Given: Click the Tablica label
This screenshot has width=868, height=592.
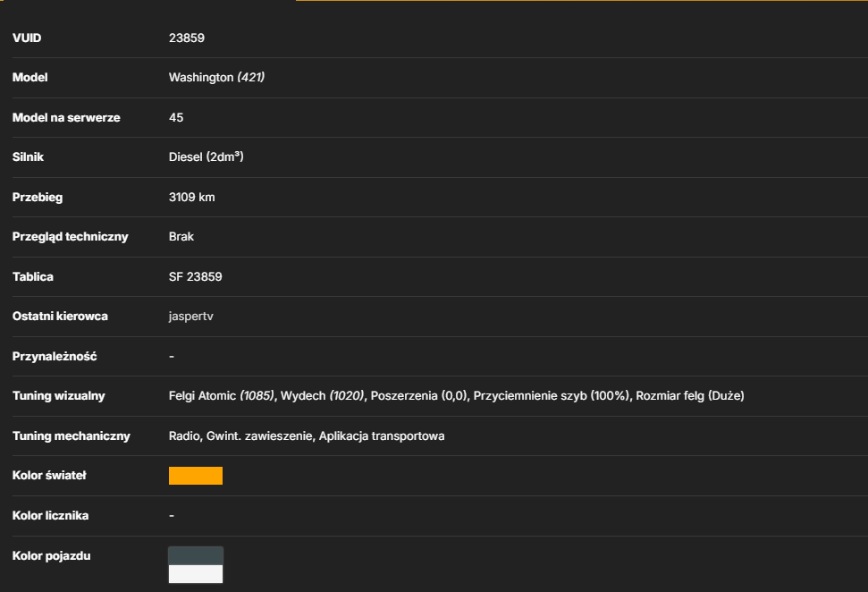Looking at the screenshot, I should (x=33, y=277).
